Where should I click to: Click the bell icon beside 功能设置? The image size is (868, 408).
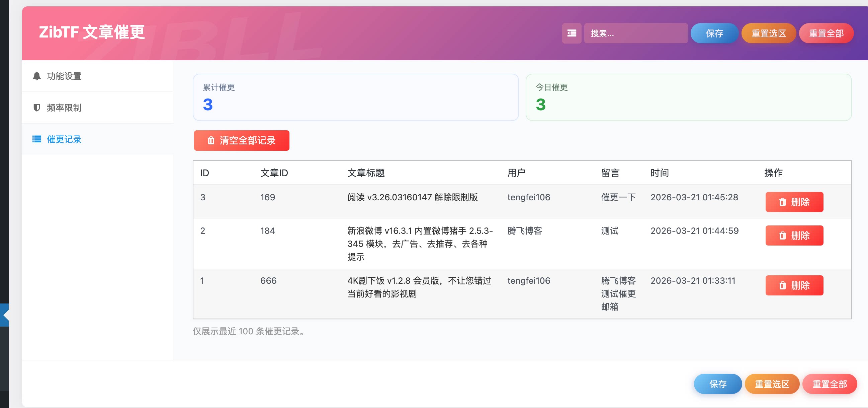(x=37, y=76)
